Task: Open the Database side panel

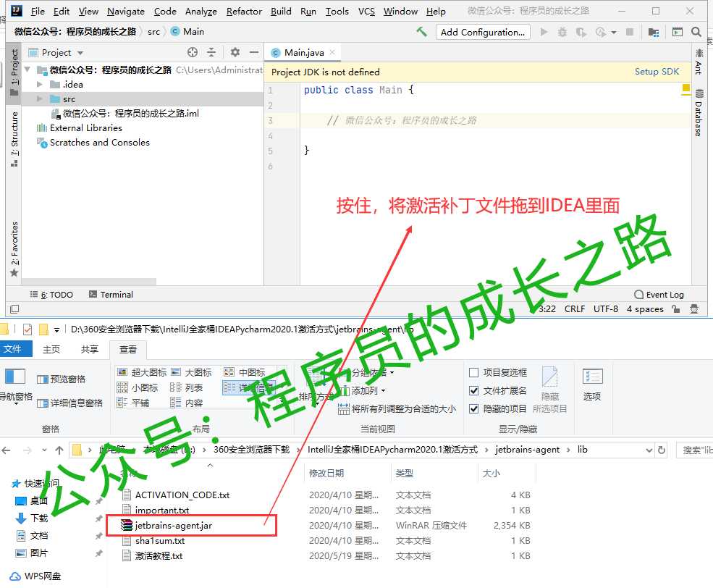Action: [x=699, y=112]
